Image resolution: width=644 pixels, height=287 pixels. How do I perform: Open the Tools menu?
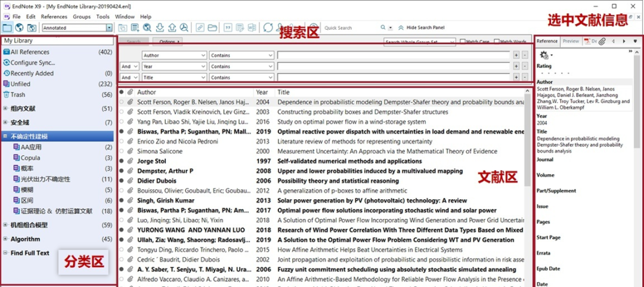point(103,17)
